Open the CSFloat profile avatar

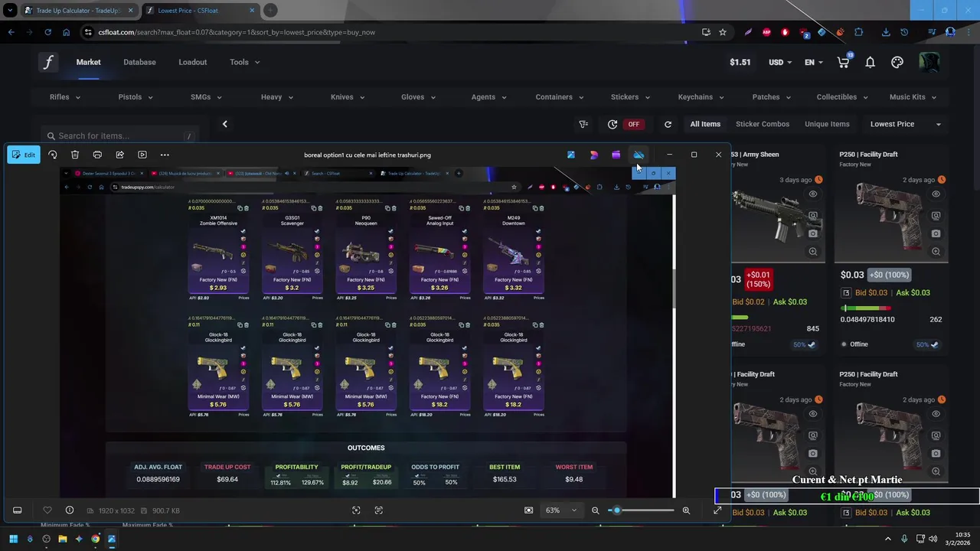click(x=929, y=62)
